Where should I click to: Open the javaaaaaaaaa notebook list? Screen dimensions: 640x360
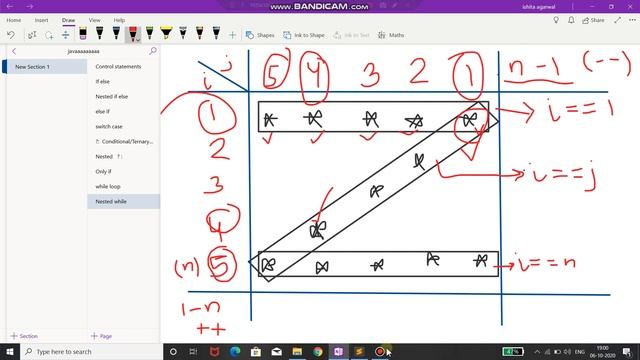[x=83, y=51]
